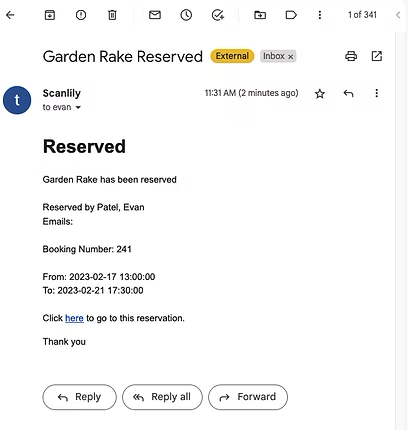Click the Reply all button
This screenshot has width=408, height=430.
[162, 397]
